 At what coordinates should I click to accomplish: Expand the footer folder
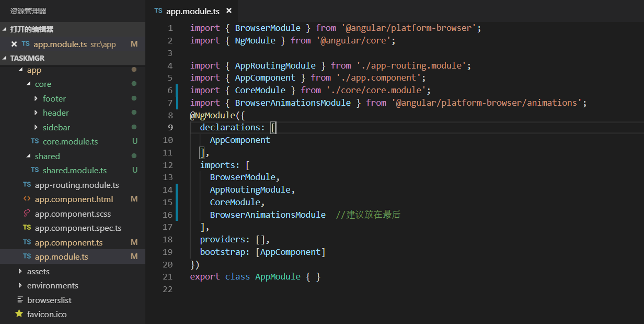36,98
